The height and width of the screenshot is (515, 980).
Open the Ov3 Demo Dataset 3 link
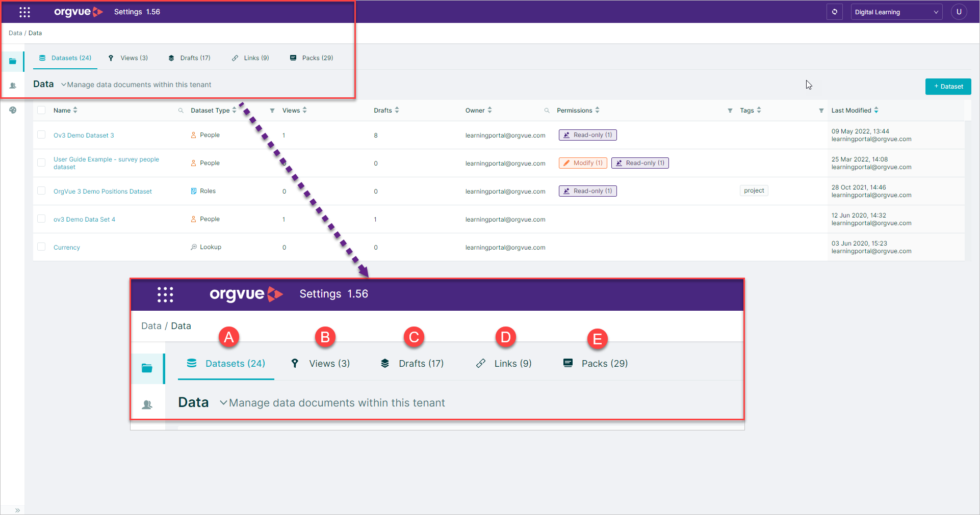84,135
